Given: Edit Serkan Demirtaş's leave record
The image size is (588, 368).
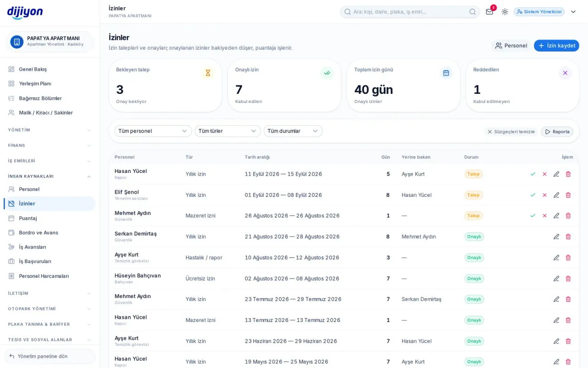Looking at the screenshot, I should 556,236.
